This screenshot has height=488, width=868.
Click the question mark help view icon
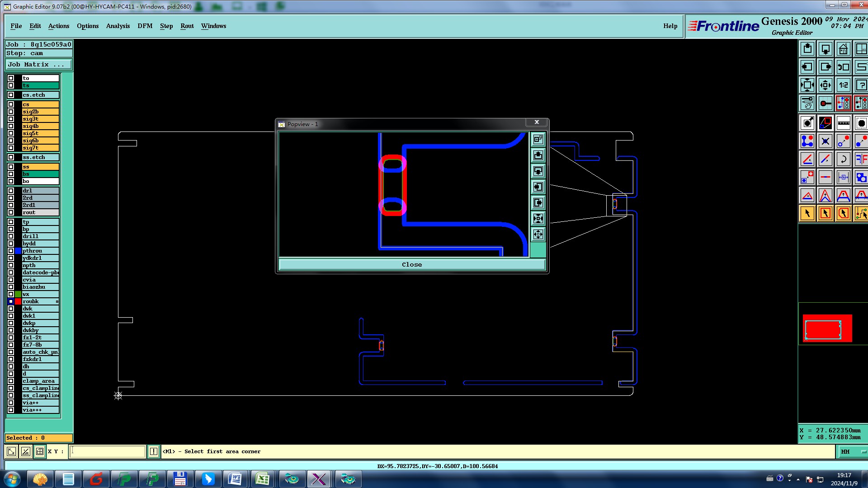pyautogui.click(x=861, y=85)
